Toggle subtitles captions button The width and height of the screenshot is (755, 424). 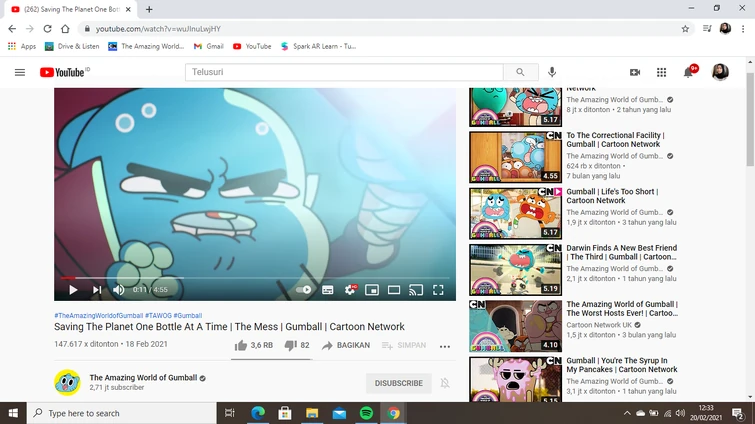coord(327,290)
